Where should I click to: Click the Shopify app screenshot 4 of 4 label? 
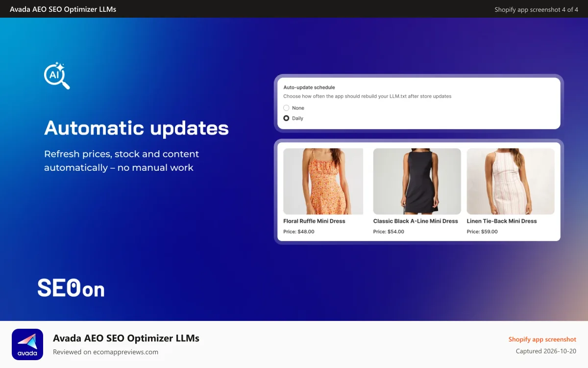point(537,9)
